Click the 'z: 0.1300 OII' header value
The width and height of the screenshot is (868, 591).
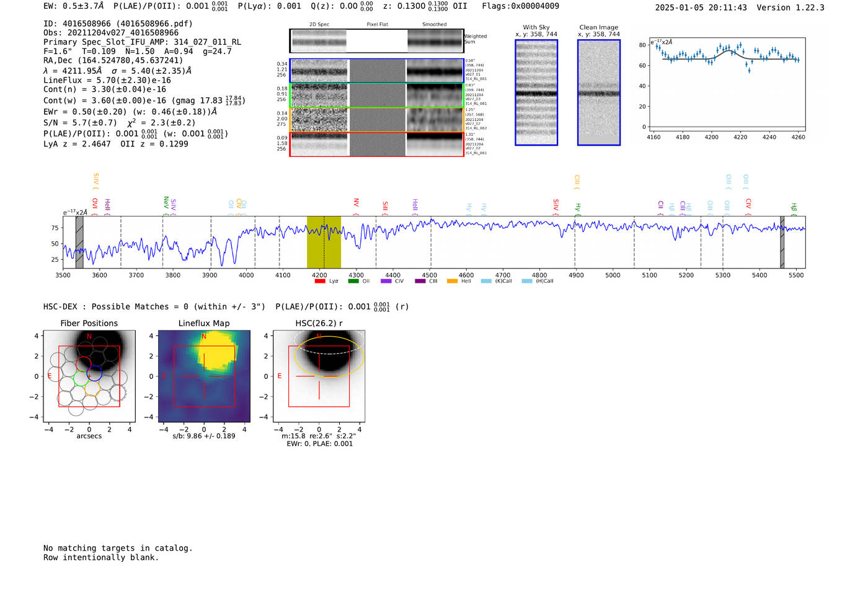click(x=425, y=6)
